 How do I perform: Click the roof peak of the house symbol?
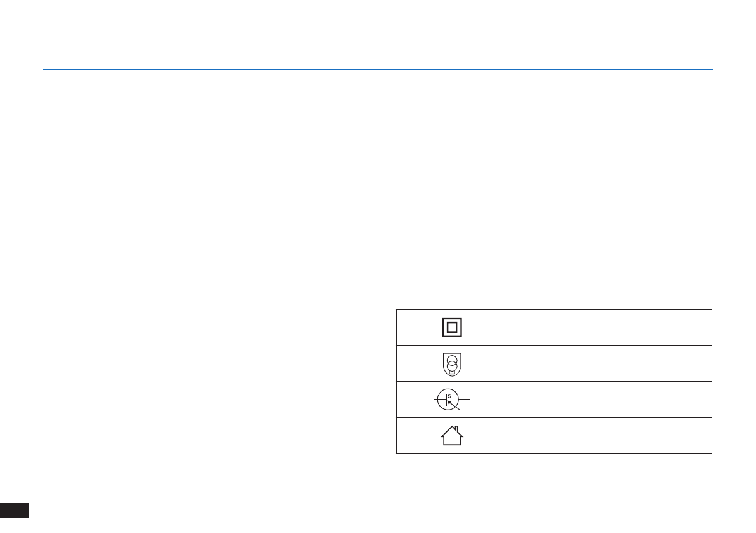click(x=452, y=428)
